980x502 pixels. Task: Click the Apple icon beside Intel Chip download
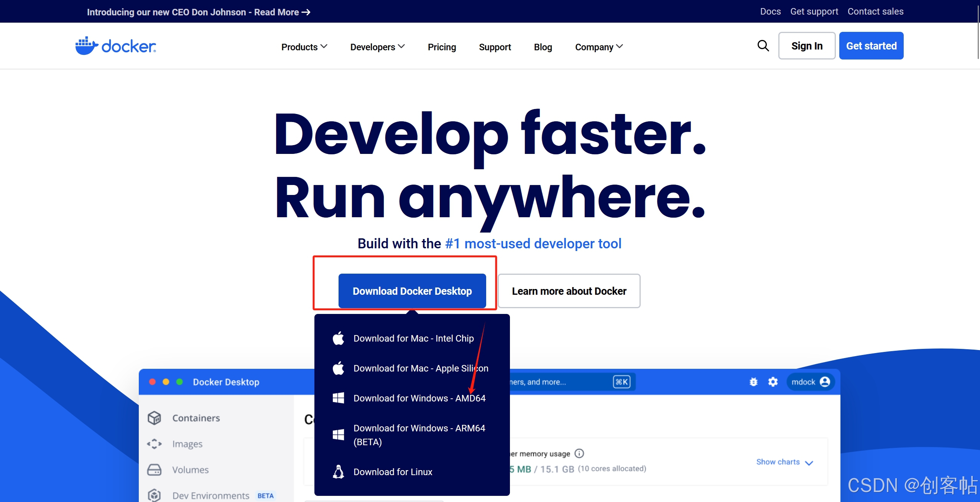click(x=338, y=338)
